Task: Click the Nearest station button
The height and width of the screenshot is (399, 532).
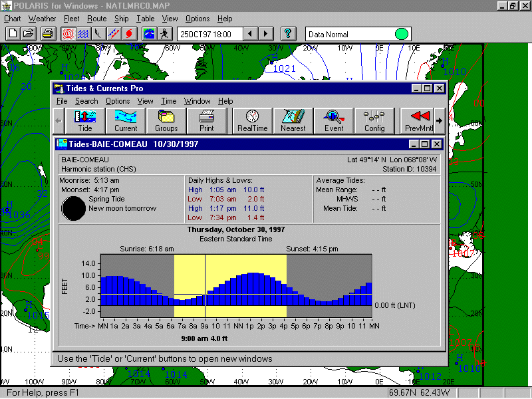Action: [293, 121]
